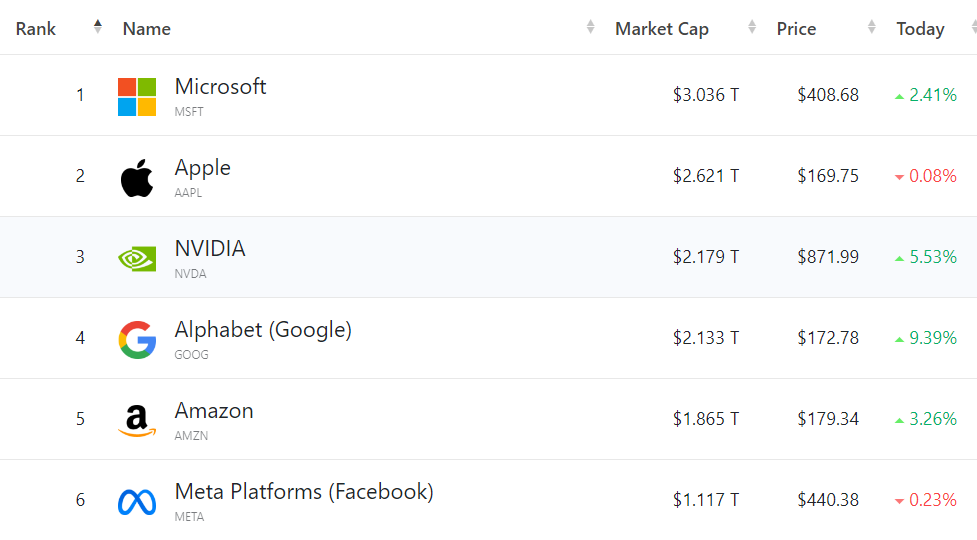This screenshot has height=540, width=977.
Task: Sort using the Price column arrows
Action: point(872,27)
